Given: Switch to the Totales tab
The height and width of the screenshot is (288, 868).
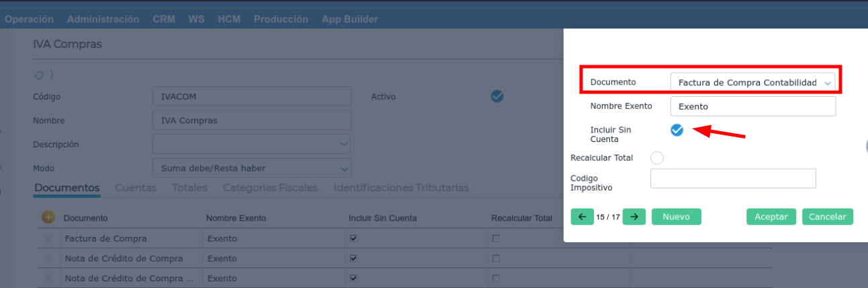Looking at the screenshot, I should coord(189,188).
